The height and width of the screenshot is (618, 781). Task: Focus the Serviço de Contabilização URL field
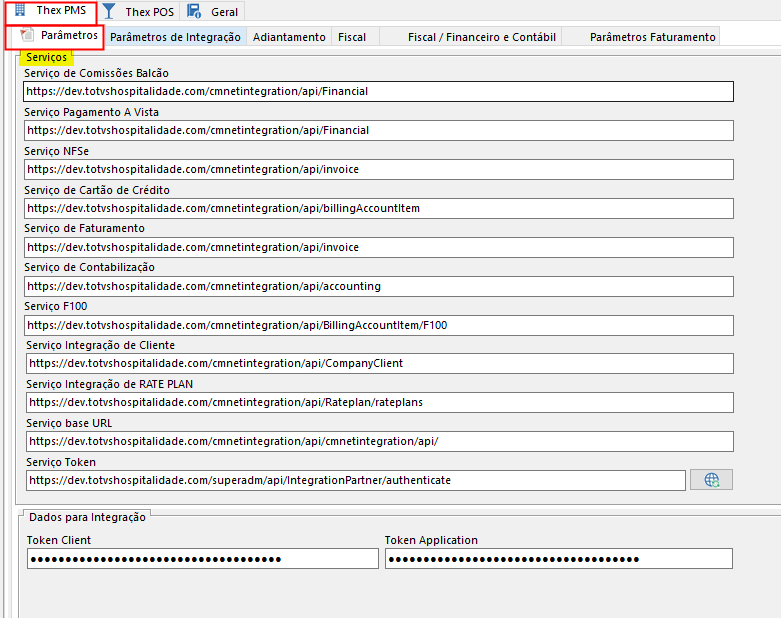379,286
